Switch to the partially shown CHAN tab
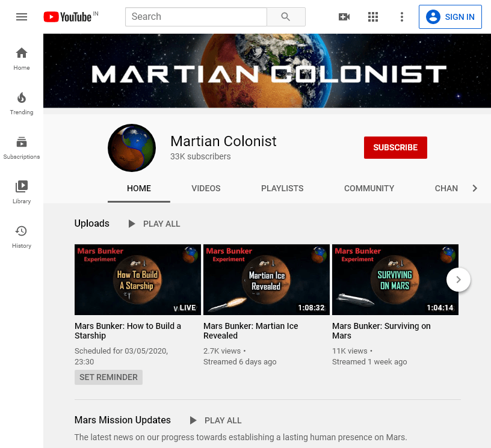 coord(446,188)
